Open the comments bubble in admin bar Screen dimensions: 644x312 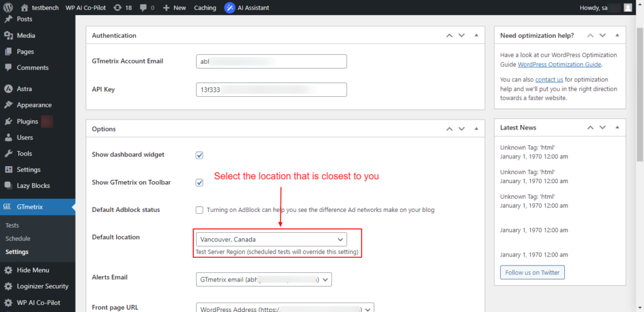(143, 8)
